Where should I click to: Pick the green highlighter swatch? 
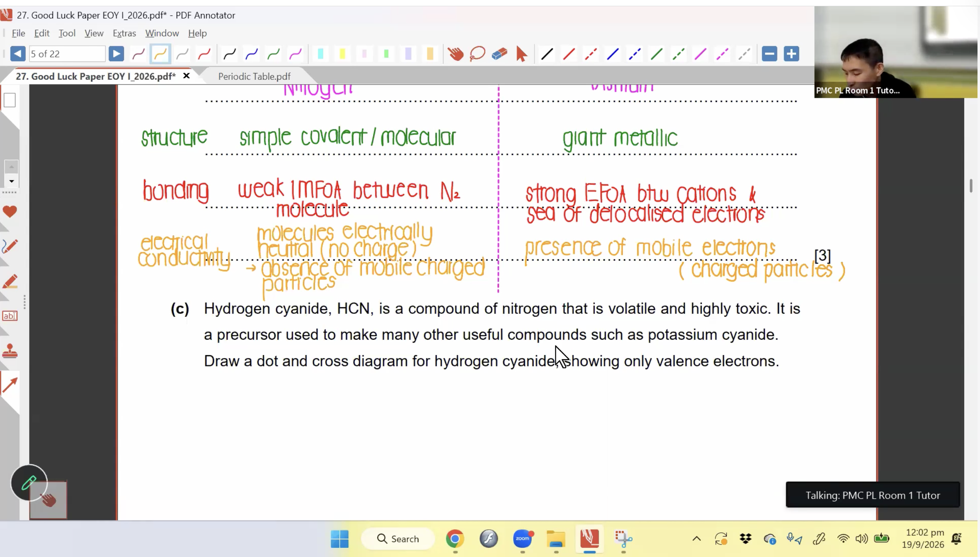point(386,54)
